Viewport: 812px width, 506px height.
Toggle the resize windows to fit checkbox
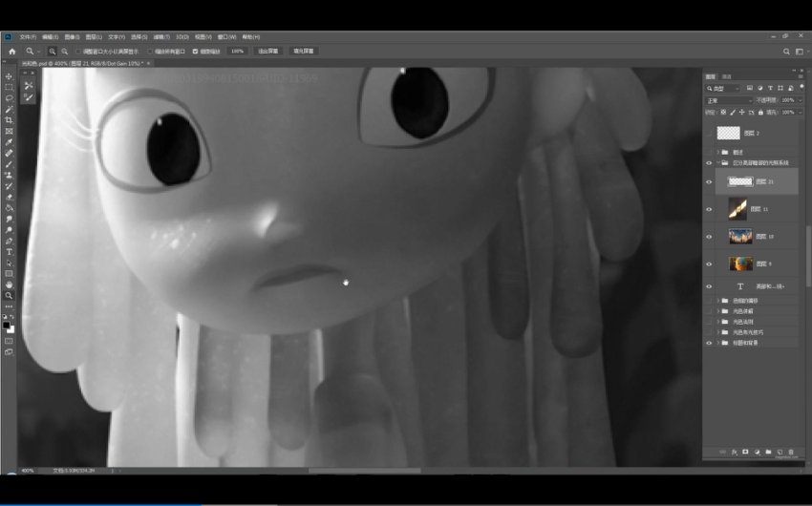(x=78, y=52)
